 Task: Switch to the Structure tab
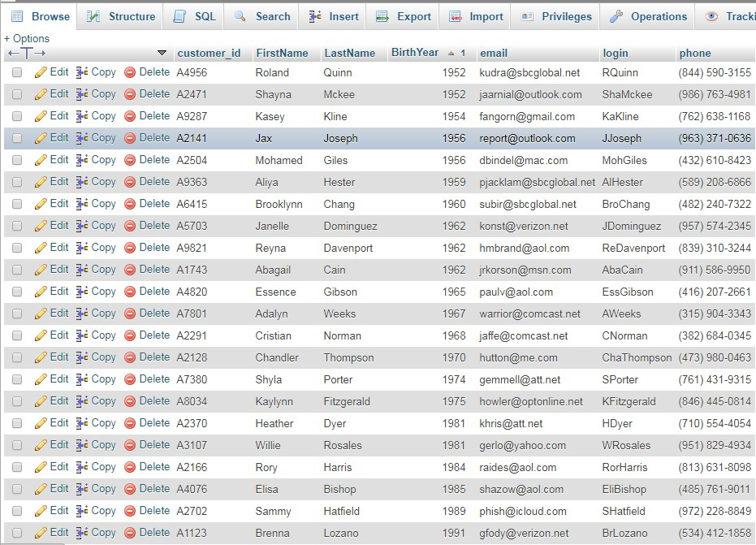[x=120, y=16]
